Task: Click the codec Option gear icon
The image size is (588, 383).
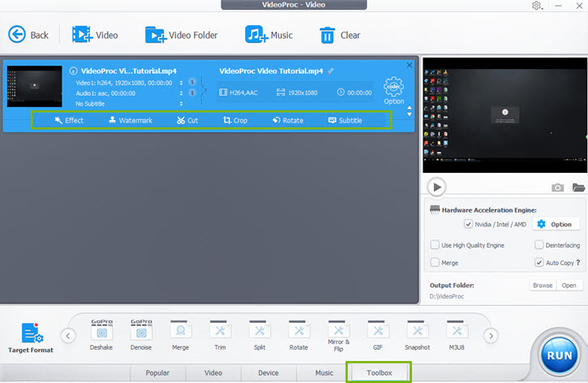Action: click(x=394, y=88)
